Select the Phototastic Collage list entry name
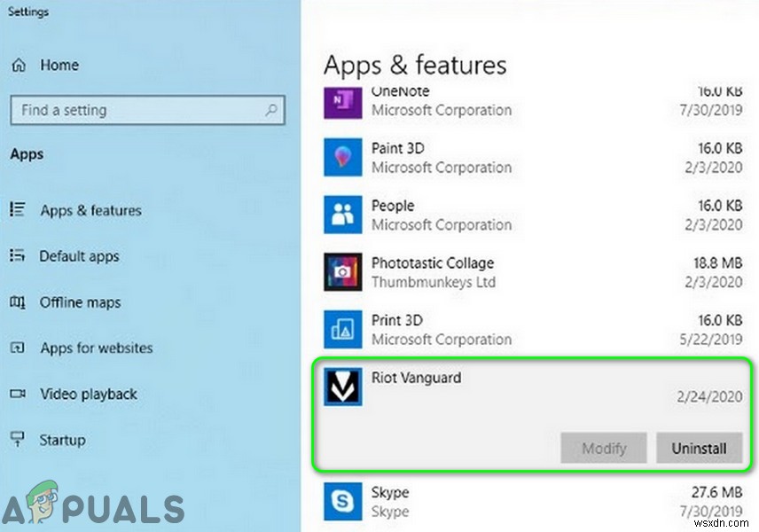The height and width of the screenshot is (532, 759). 433,263
